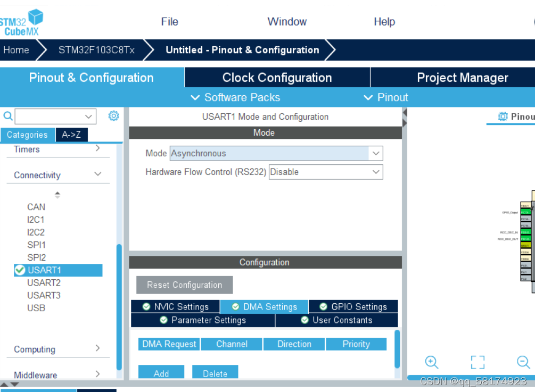The height and width of the screenshot is (392, 535).
Task: Click the green checkmark next to USART1
Action: click(x=20, y=270)
